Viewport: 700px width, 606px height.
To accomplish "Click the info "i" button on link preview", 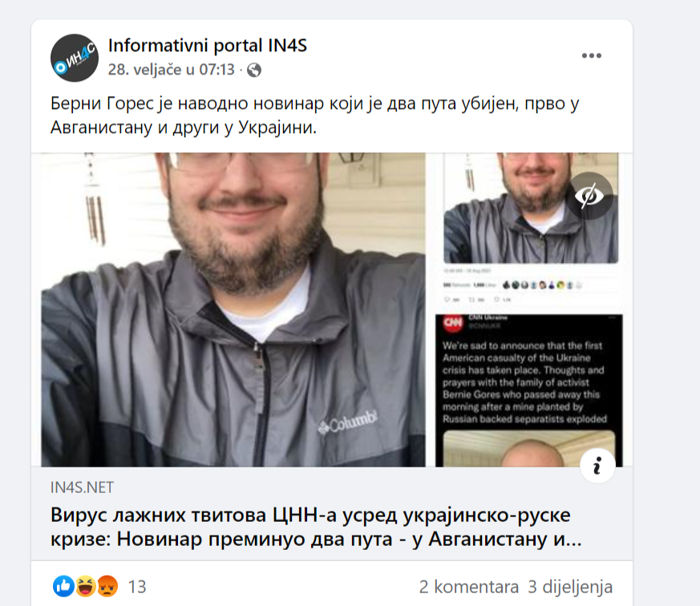I will coord(597,466).
